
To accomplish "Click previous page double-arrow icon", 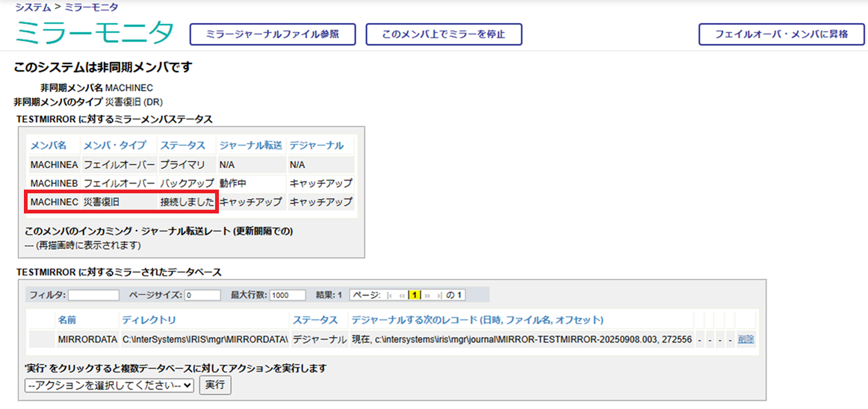I will [x=402, y=296].
